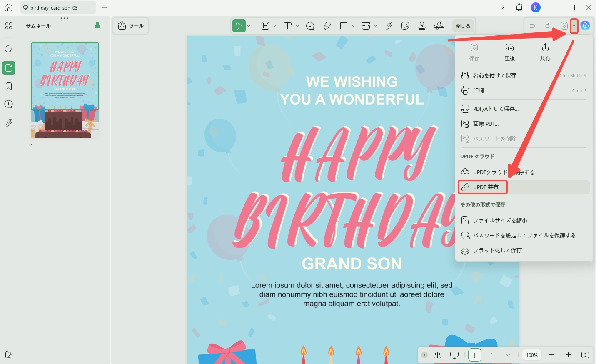The image size is (596, 364).
Task: Choose 画像 PDF option
Action: [x=524, y=124]
